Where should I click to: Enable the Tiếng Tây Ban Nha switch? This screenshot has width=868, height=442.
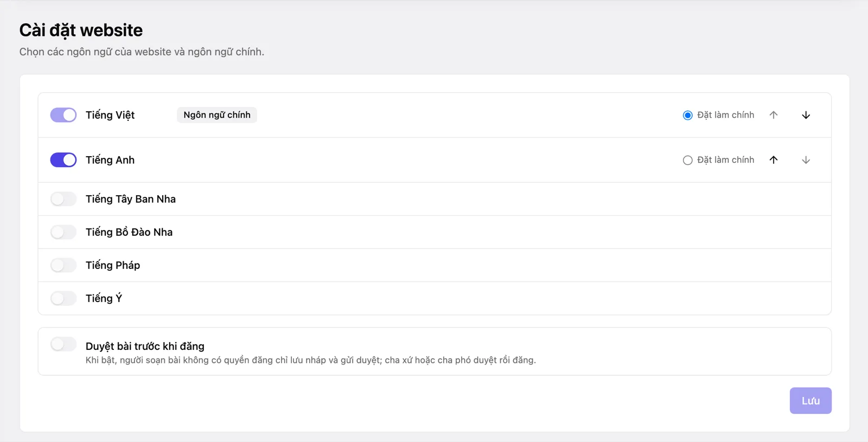point(63,199)
